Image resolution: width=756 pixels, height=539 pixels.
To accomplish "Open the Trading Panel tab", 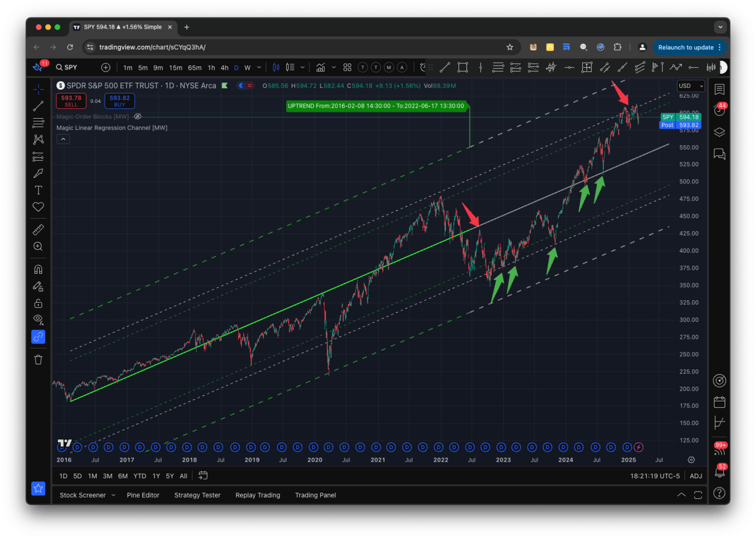I will pyautogui.click(x=315, y=495).
